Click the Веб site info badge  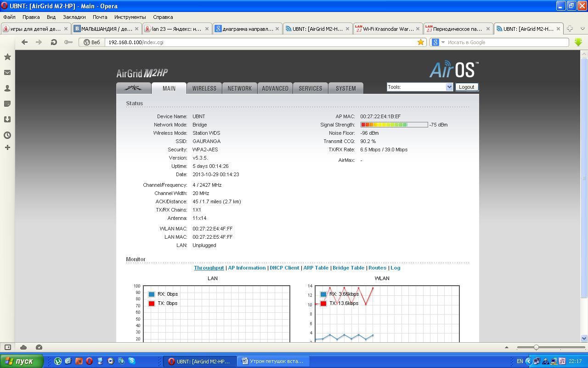(x=92, y=42)
